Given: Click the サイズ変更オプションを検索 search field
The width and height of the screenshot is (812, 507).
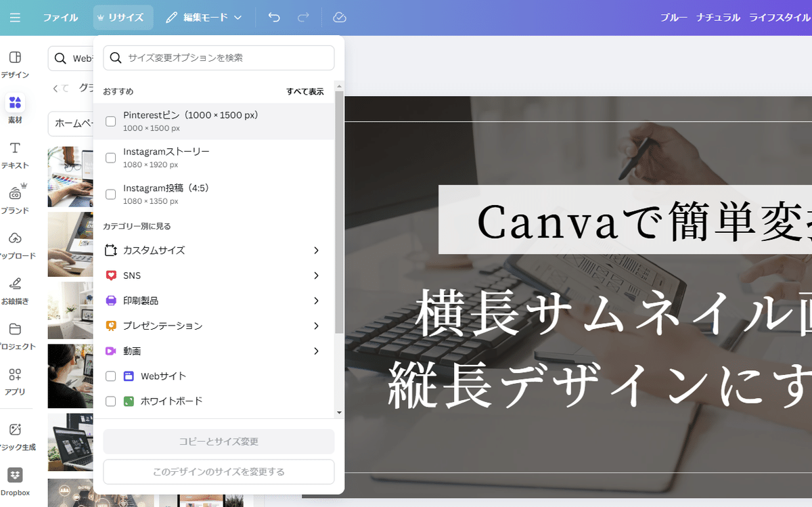Looking at the screenshot, I should pyautogui.click(x=219, y=58).
